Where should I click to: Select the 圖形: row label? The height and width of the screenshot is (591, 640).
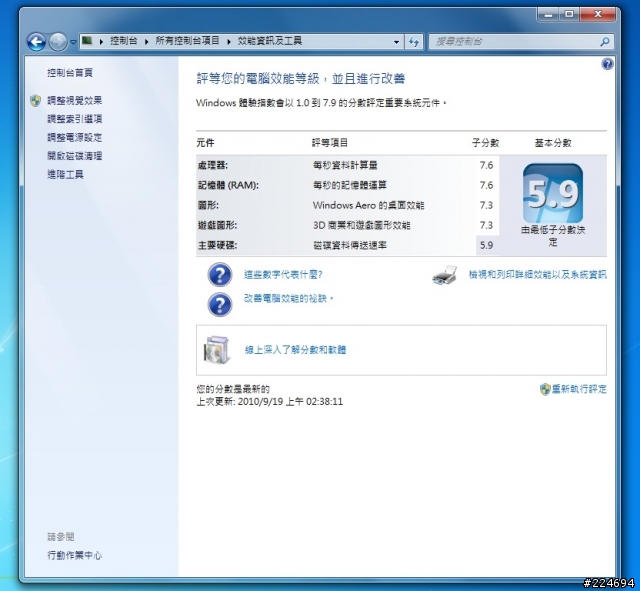[x=208, y=205]
